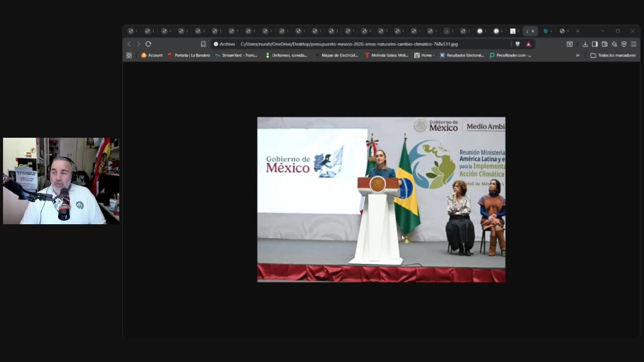Click the webcam video of the host
This screenshot has width=644, height=362.
(x=61, y=181)
